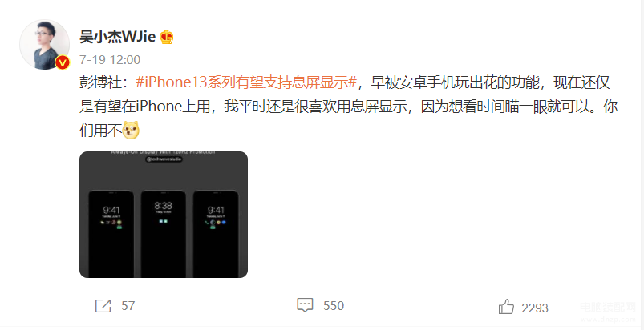Image resolution: width=644 pixels, height=330 pixels.
Task: Click the post text starting with 彭博社
Action: point(349,107)
